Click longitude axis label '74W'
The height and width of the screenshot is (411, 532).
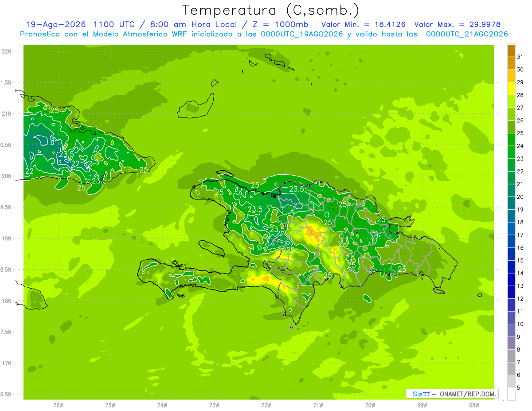tap(162, 405)
